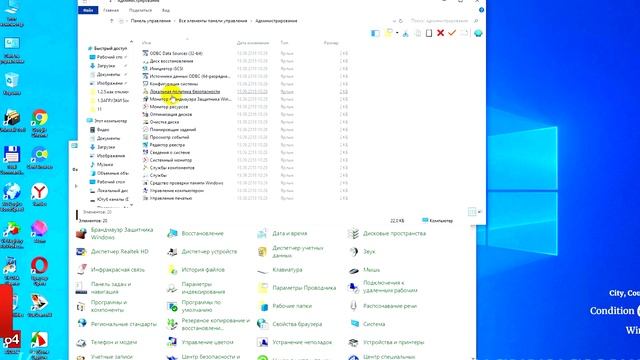Select Диск восстановления item
Image resolution: width=640 pixels, height=360 pixels.
coord(171,61)
